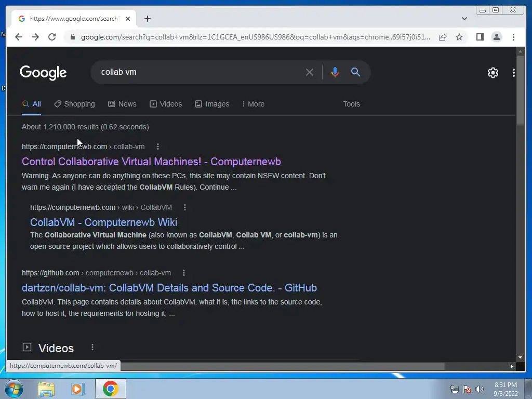The image size is (532, 399).
Task: Launch Windows Media Player from taskbar
Action: click(78, 389)
